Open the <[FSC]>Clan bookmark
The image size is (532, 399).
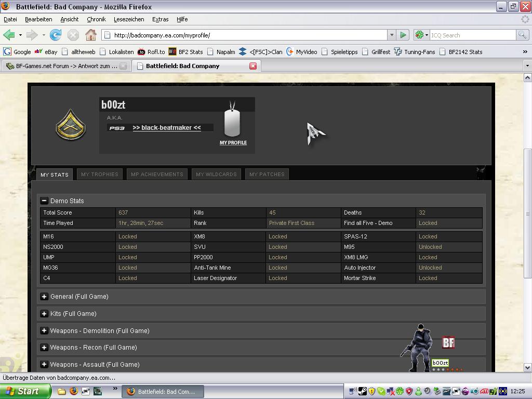click(x=261, y=52)
